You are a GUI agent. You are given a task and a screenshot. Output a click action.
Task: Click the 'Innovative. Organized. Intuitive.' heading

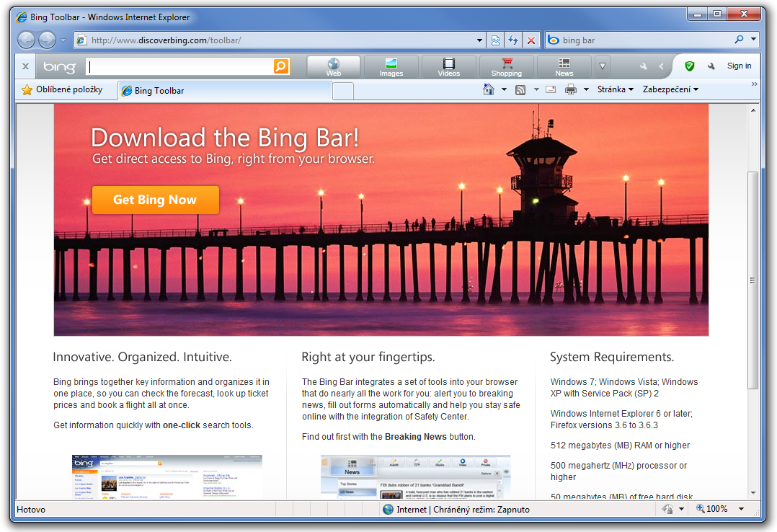[x=142, y=357]
